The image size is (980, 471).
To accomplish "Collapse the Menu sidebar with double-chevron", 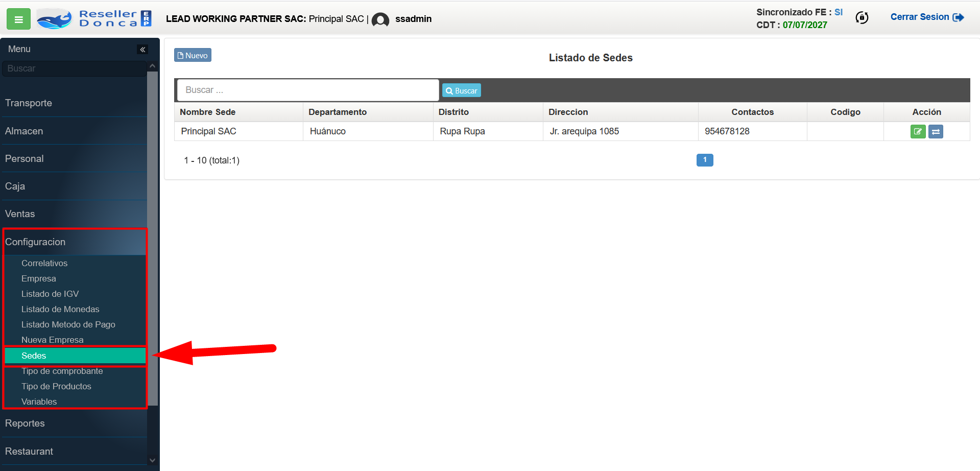I will [x=142, y=50].
